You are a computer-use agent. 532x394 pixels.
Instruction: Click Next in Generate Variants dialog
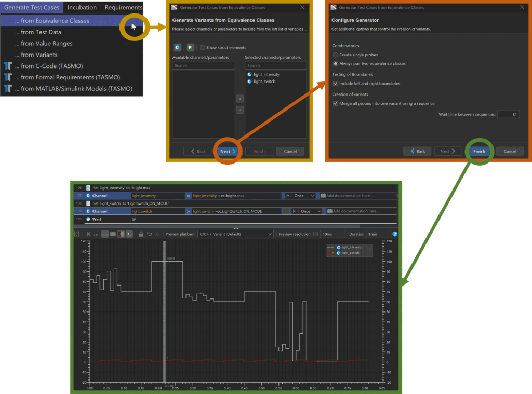(x=228, y=151)
